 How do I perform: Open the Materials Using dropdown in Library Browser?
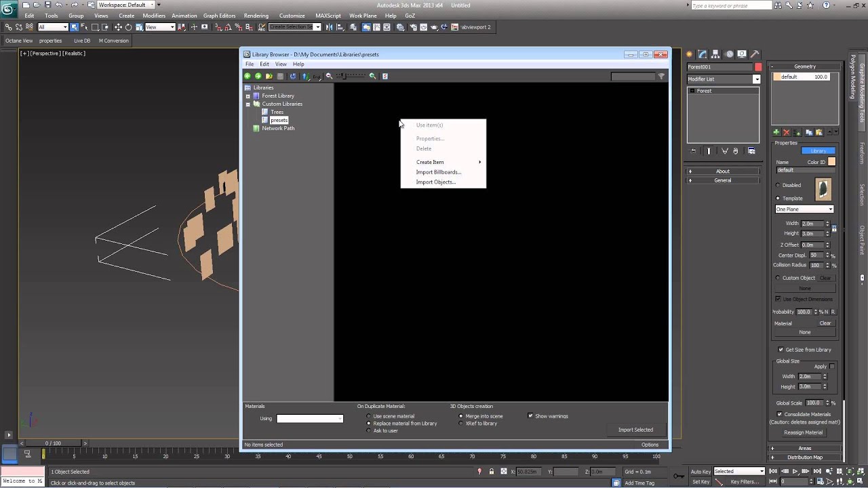point(310,419)
